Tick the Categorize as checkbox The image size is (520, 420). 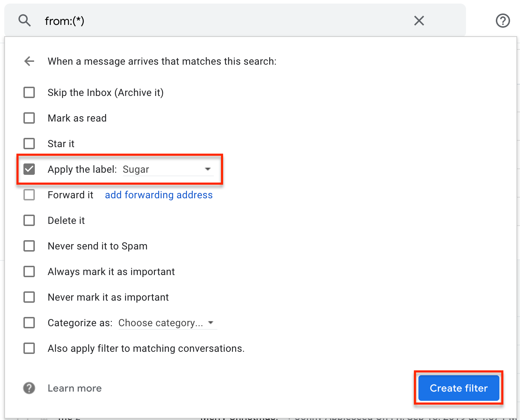click(x=29, y=323)
